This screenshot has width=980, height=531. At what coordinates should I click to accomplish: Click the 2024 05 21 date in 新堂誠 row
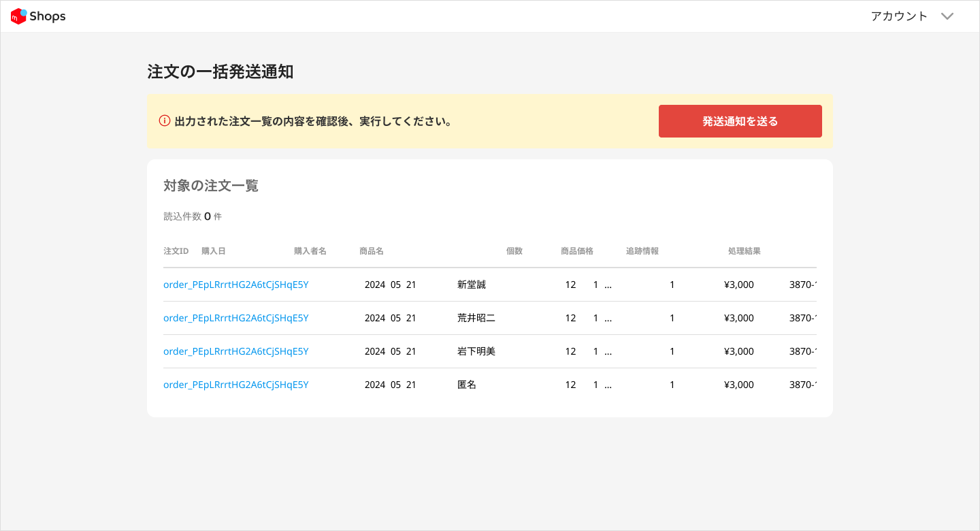[391, 285]
